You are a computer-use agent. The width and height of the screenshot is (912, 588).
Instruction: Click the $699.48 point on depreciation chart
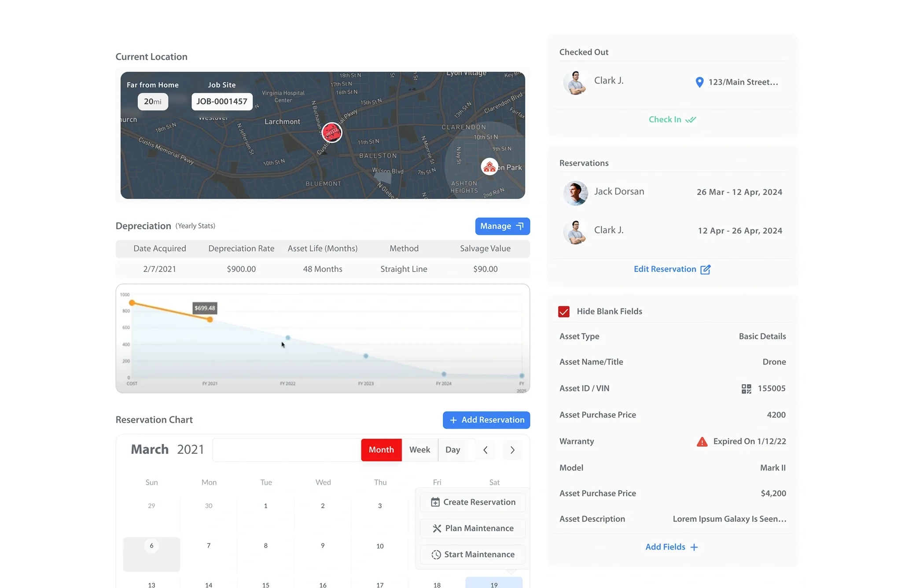coord(210,319)
